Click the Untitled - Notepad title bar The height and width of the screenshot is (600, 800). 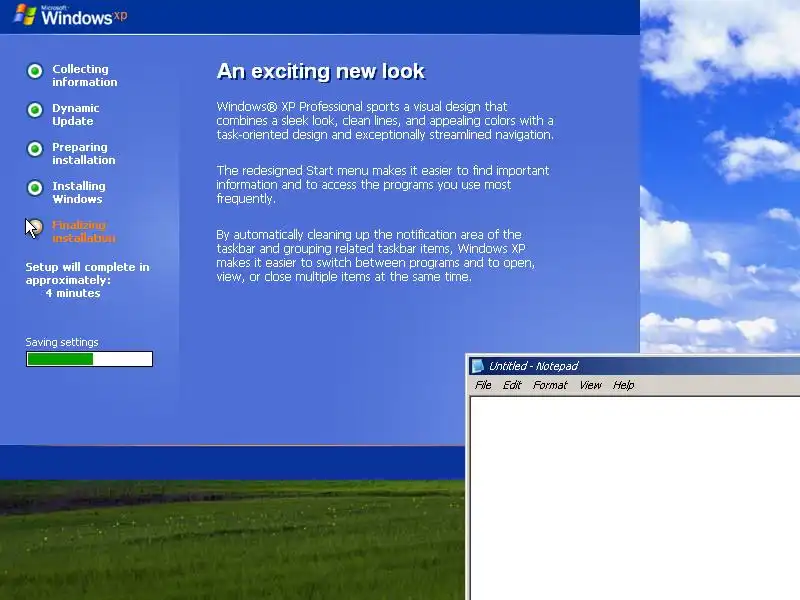(634, 366)
